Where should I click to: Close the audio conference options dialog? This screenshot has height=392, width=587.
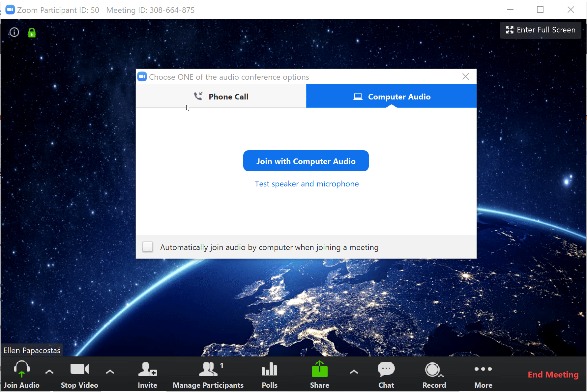click(x=466, y=76)
